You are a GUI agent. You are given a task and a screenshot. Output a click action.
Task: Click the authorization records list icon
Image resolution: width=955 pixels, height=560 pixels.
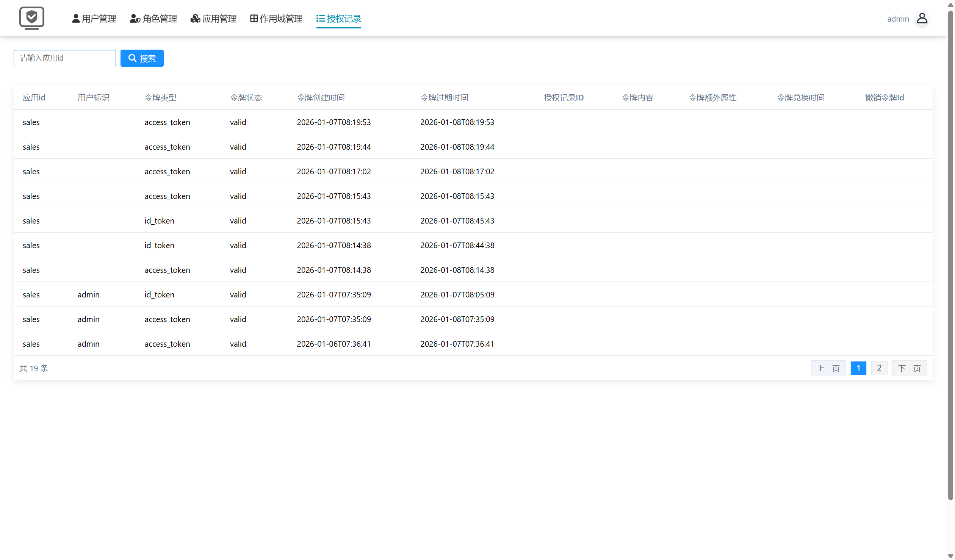click(x=321, y=19)
